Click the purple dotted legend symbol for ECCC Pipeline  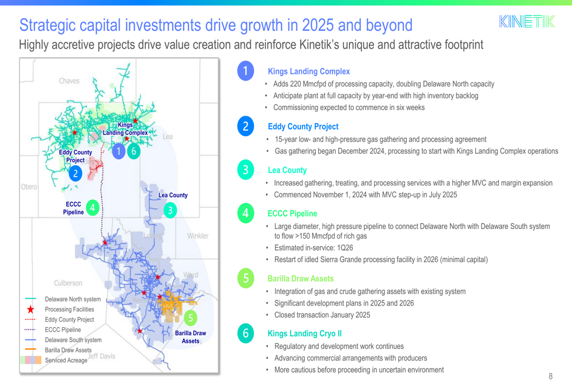coord(31,330)
